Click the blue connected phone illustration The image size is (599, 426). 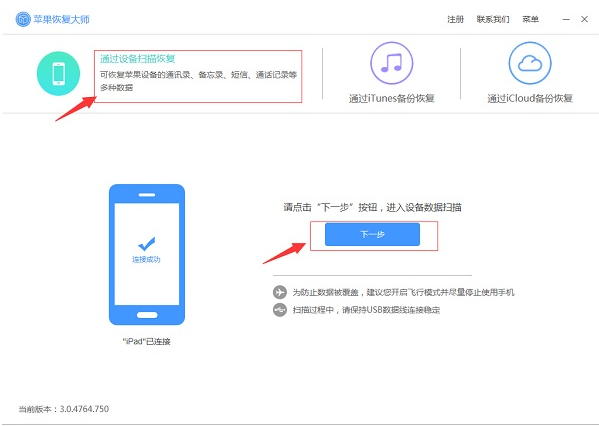[147, 255]
